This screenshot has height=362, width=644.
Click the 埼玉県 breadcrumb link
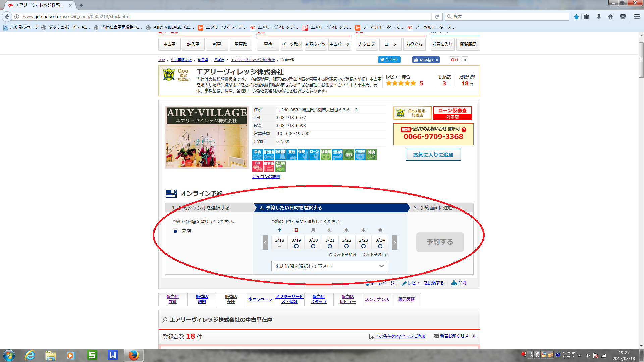point(203,60)
